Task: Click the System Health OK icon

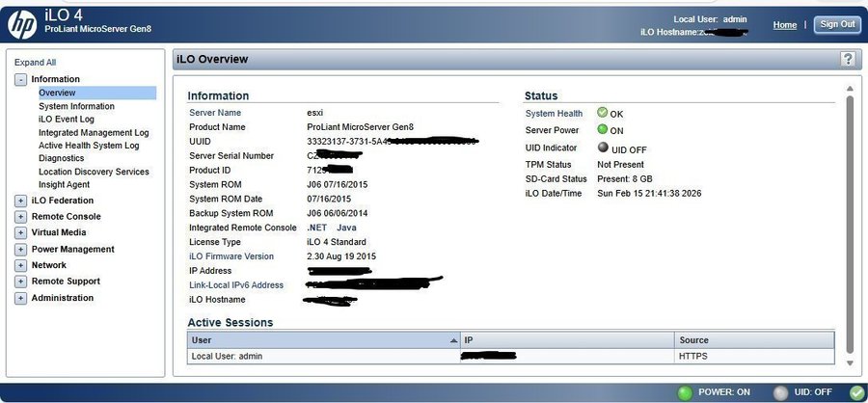Action: (603, 113)
